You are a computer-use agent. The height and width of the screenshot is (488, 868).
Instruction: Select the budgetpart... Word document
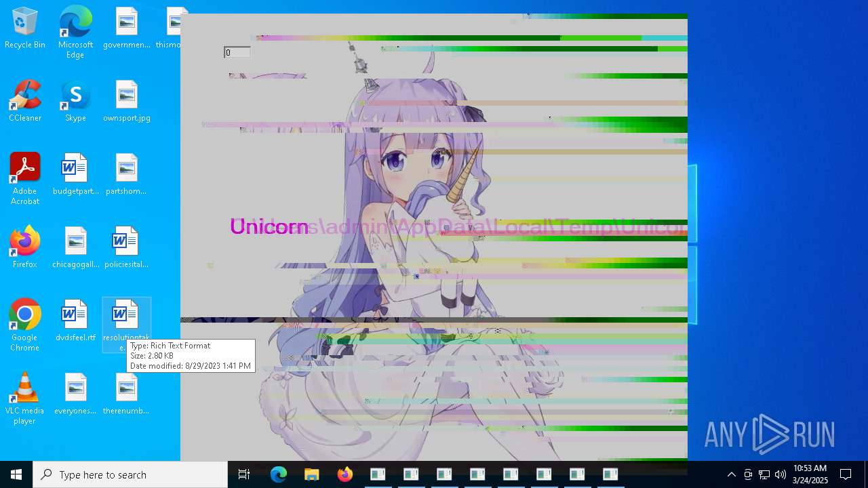(75, 175)
